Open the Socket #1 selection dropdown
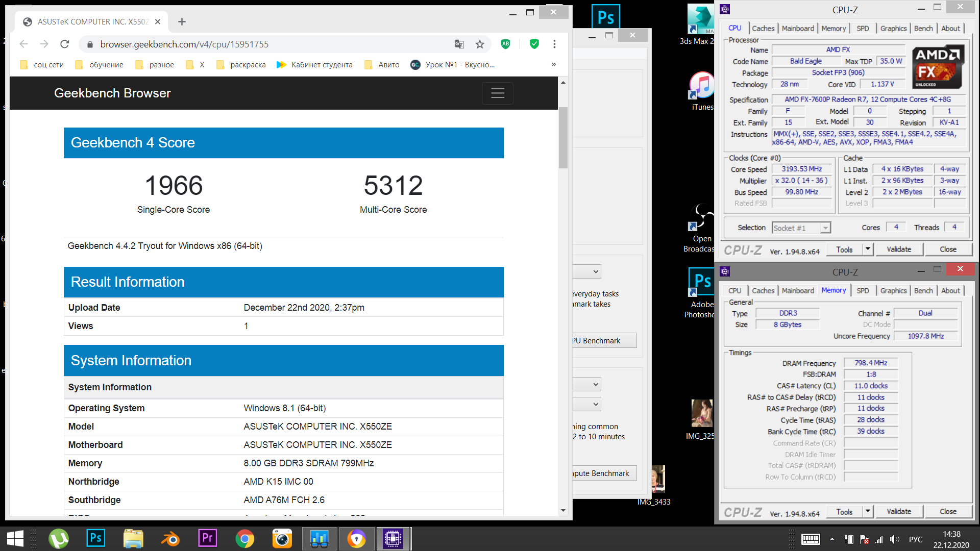Screen dimensions: 980x551 tap(801, 228)
